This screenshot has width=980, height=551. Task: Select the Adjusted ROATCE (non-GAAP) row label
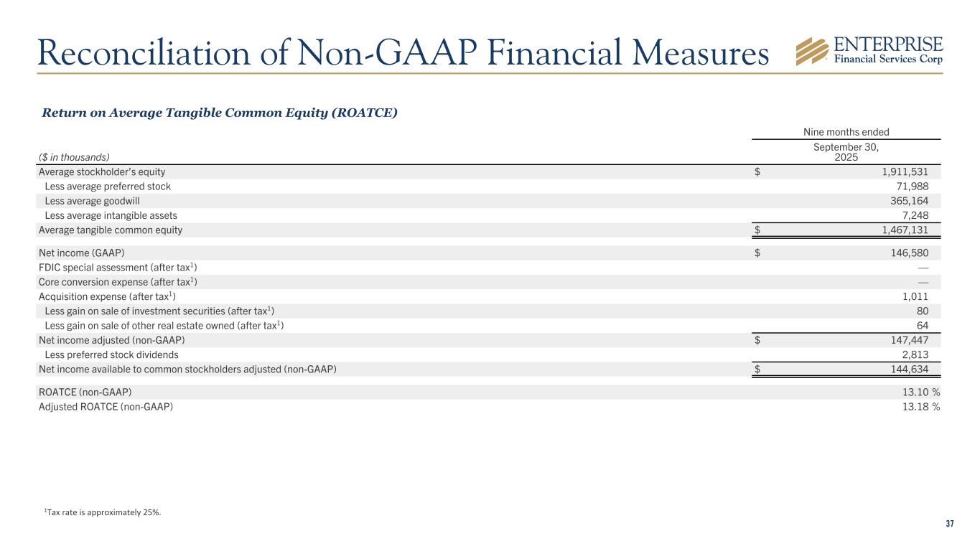pos(106,407)
